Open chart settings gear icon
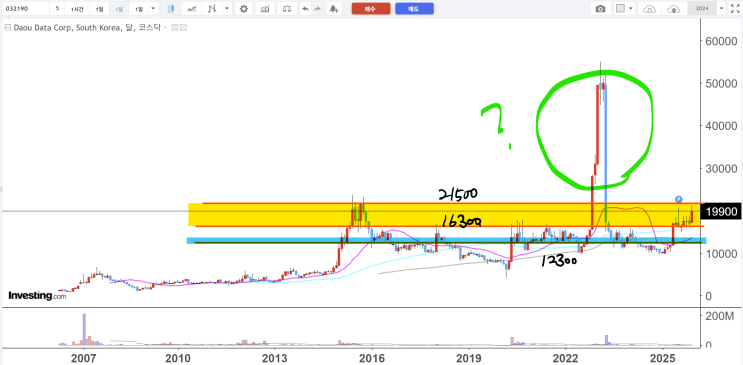 coord(244,9)
